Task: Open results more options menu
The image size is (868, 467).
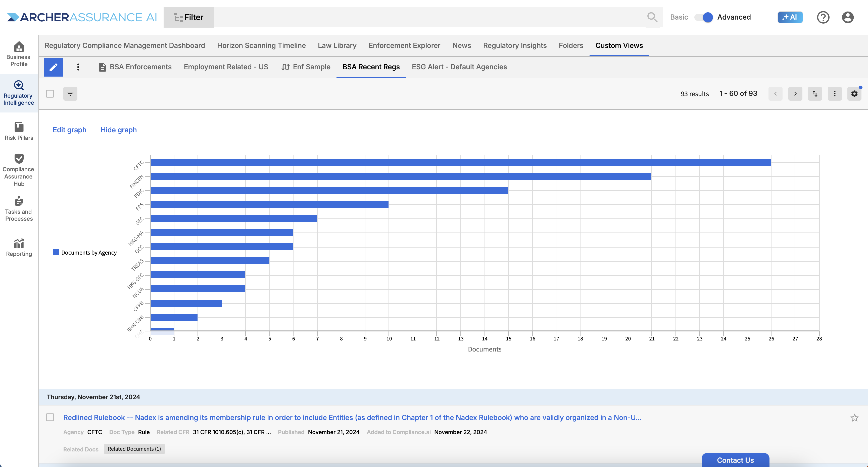Action: point(835,94)
